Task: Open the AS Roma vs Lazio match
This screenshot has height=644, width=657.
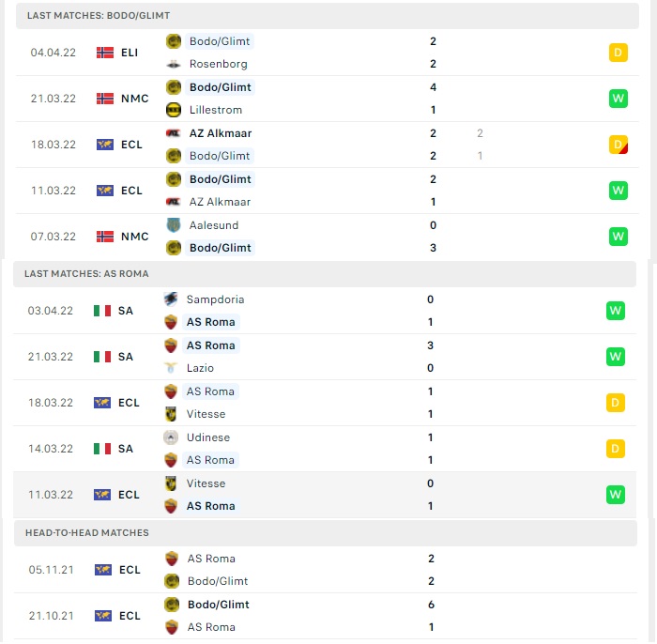Action: pos(325,357)
